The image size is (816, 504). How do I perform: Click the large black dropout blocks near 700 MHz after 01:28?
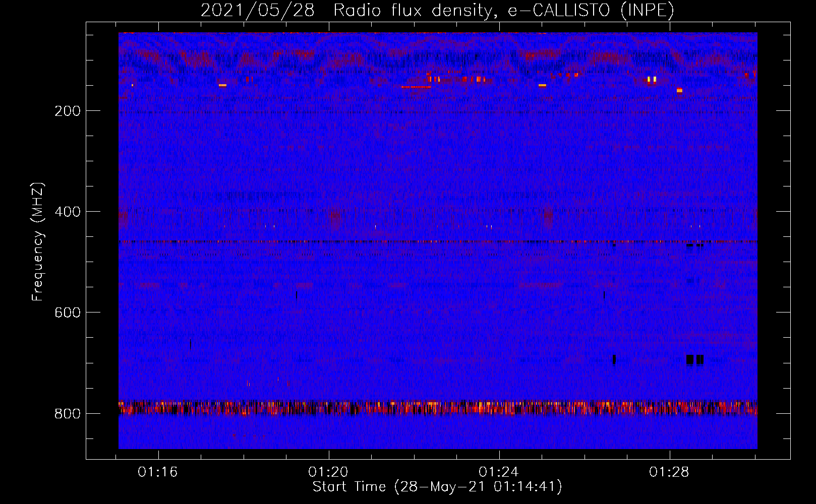[x=695, y=359]
